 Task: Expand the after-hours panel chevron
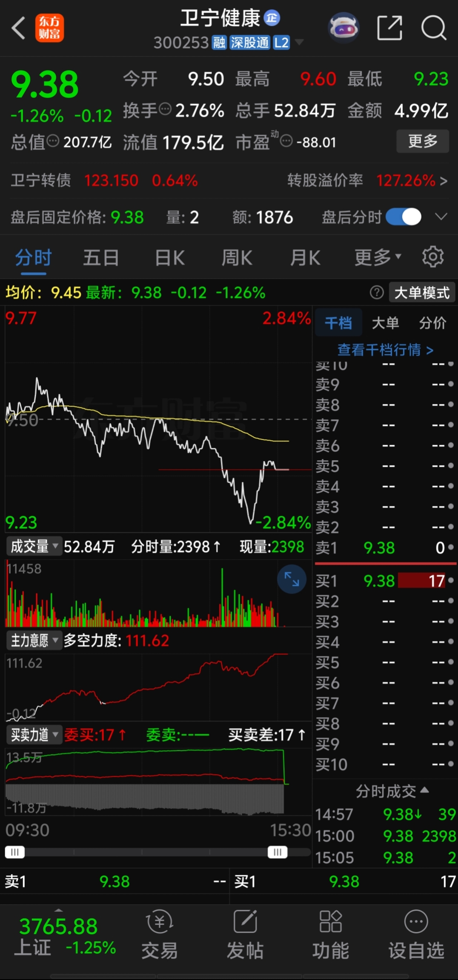pyautogui.click(x=441, y=217)
